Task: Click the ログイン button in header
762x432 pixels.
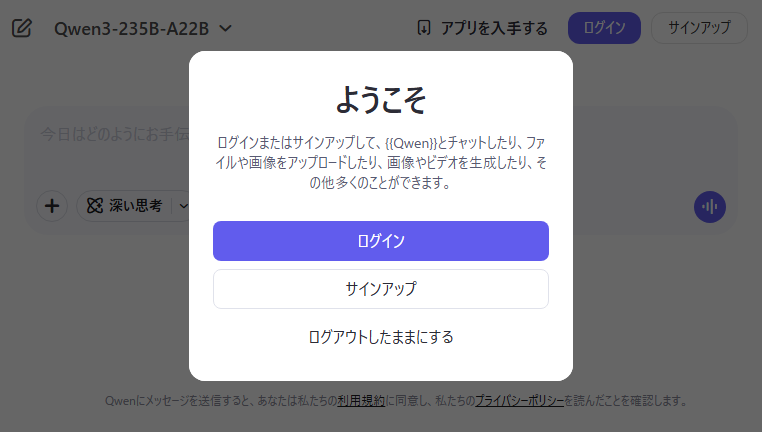Action: (604, 28)
